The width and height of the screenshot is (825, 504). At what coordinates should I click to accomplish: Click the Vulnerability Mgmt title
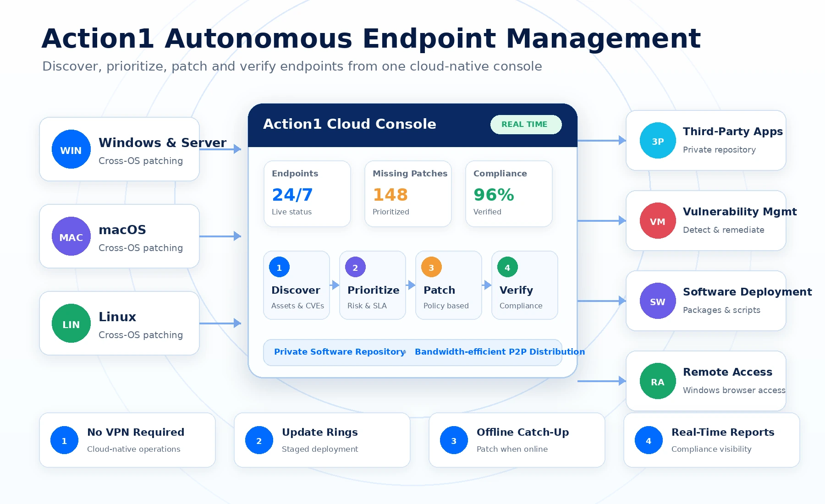(x=740, y=212)
